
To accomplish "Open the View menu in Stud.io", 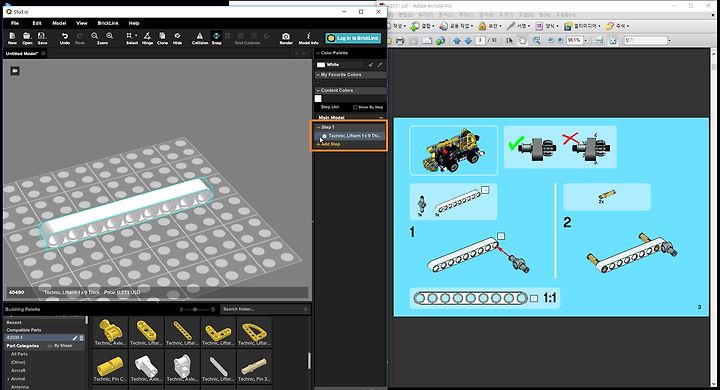I will point(82,23).
